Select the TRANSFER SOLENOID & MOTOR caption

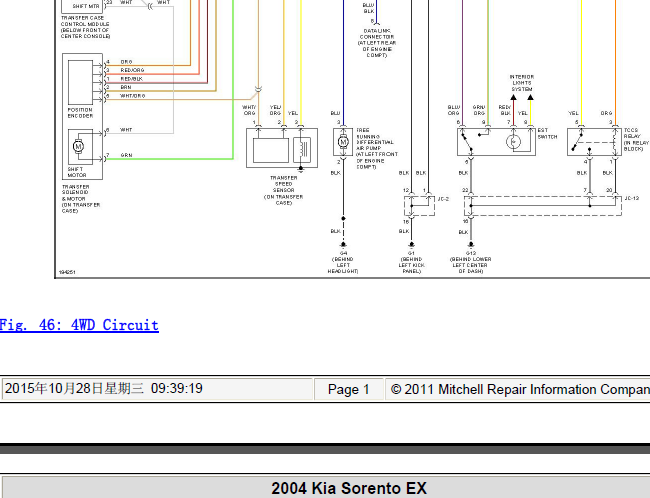pos(81,199)
